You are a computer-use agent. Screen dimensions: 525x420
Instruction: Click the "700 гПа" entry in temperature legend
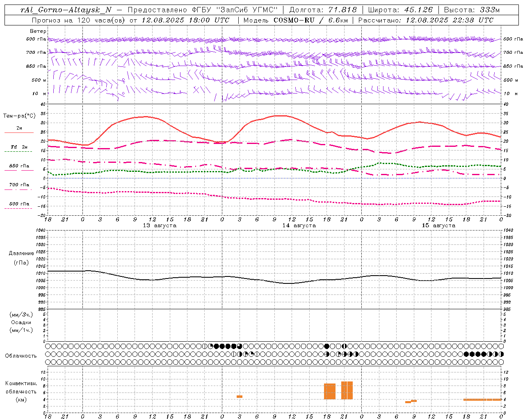point(19,185)
